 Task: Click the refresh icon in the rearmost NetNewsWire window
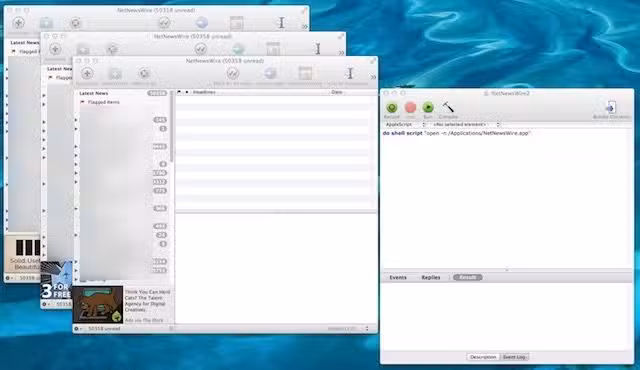pos(75,23)
